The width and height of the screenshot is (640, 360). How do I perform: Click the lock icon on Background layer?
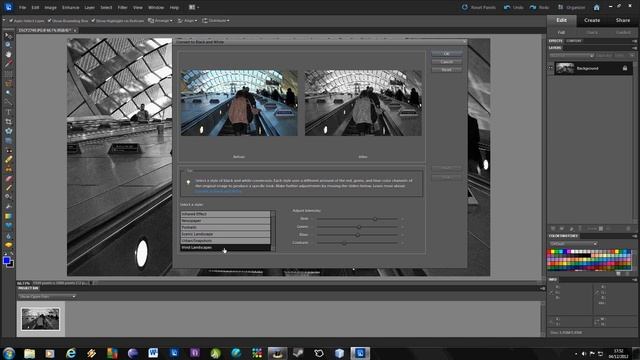(x=625, y=68)
